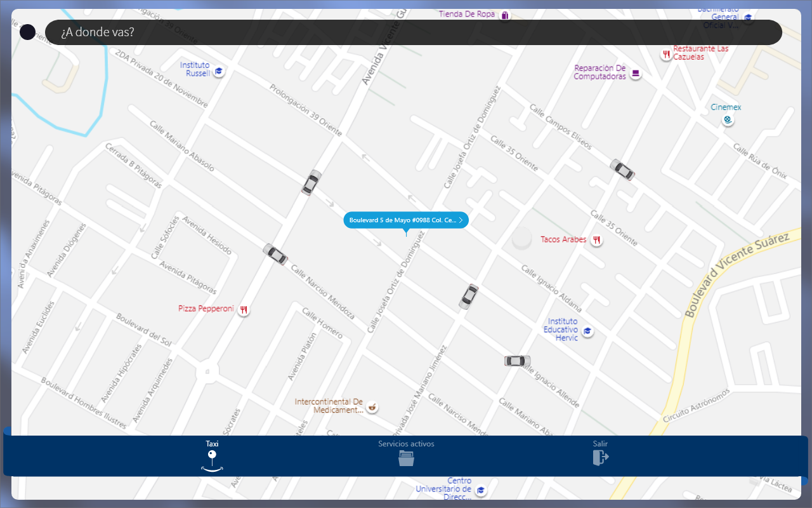Switch to the Servicios activos tab
The height and width of the screenshot is (508, 812).
point(406,444)
